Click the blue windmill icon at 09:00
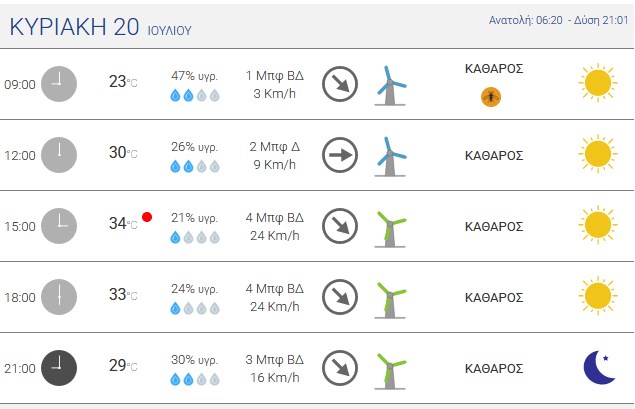This screenshot has height=409, width=635. click(x=390, y=86)
